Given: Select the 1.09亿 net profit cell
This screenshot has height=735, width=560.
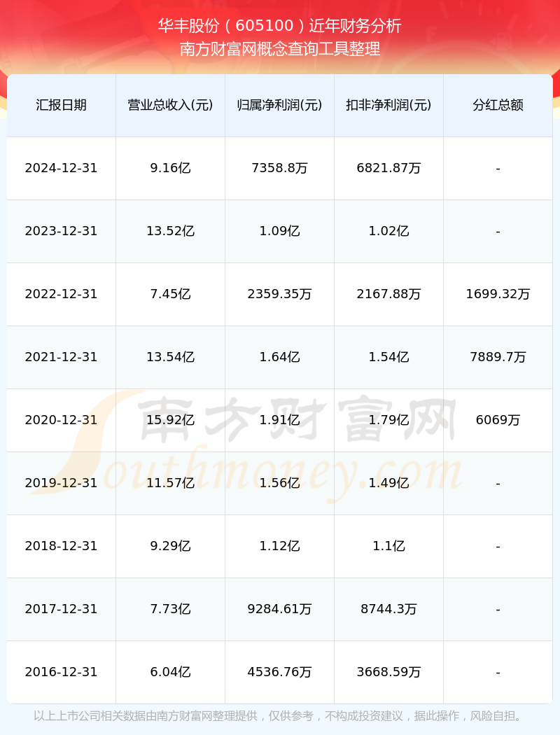Looking at the screenshot, I should (280, 231).
